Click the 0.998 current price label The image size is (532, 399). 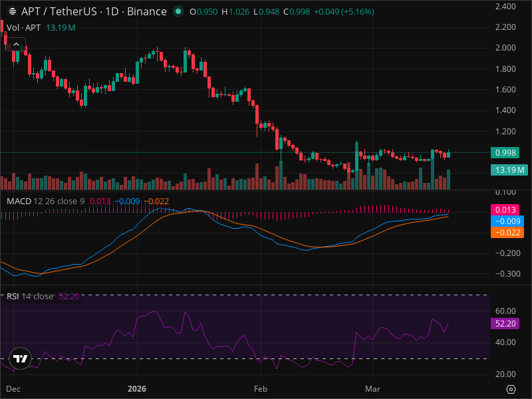tap(505, 153)
